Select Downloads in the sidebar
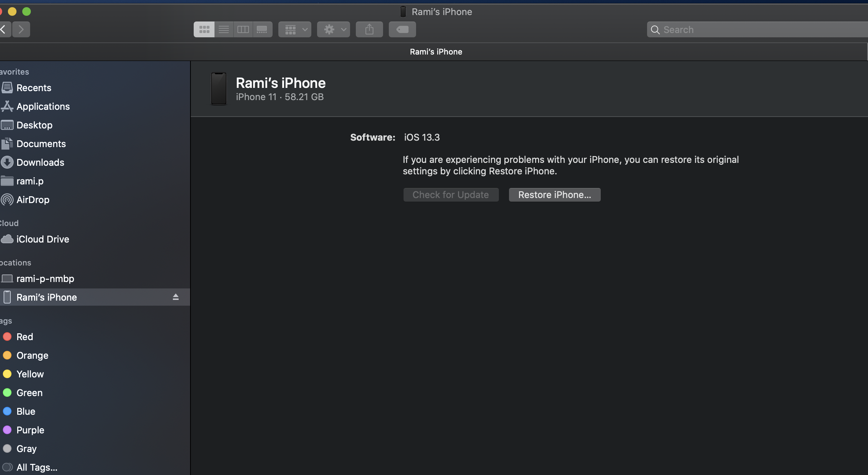The image size is (868, 475). (x=40, y=163)
